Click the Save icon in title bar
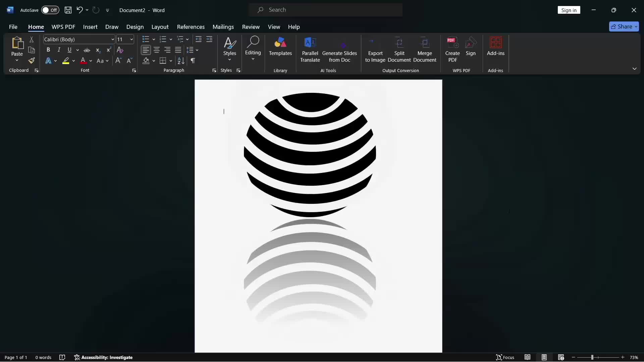Viewport: 644px width, 362px height. coord(68,10)
